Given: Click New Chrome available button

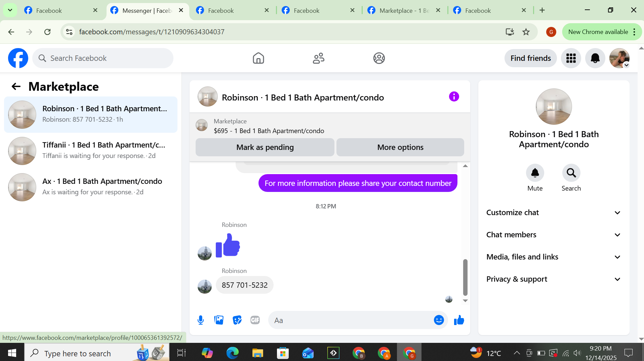Looking at the screenshot, I should tap(598, 32).
